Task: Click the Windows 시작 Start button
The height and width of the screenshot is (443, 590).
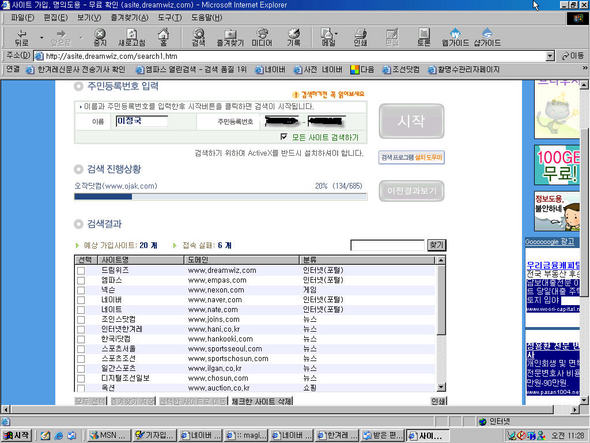Action: (x=17, y=435)
